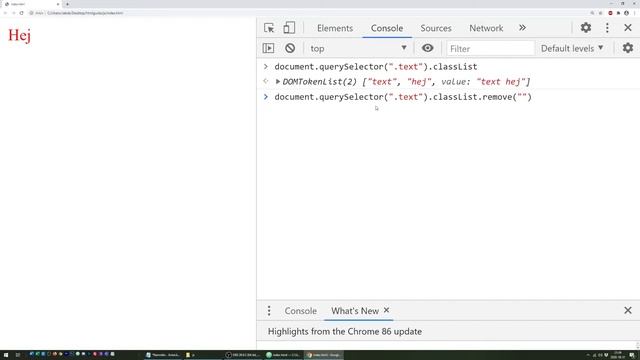Select the first logged querySelector classList command
The width and height of the screenshot is (640, 360).
pyautogui.click(x=376, y=67)
